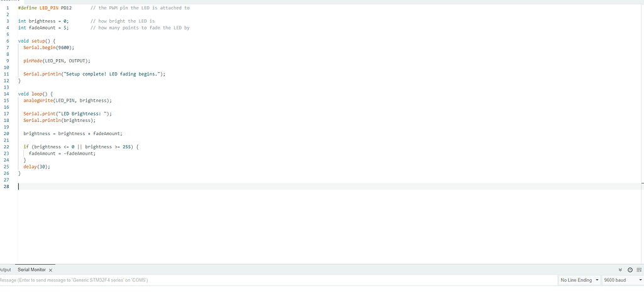Click the empty line 28 in the editor
Viewport: 644px width, 303px height.
(x=328, y=187)
